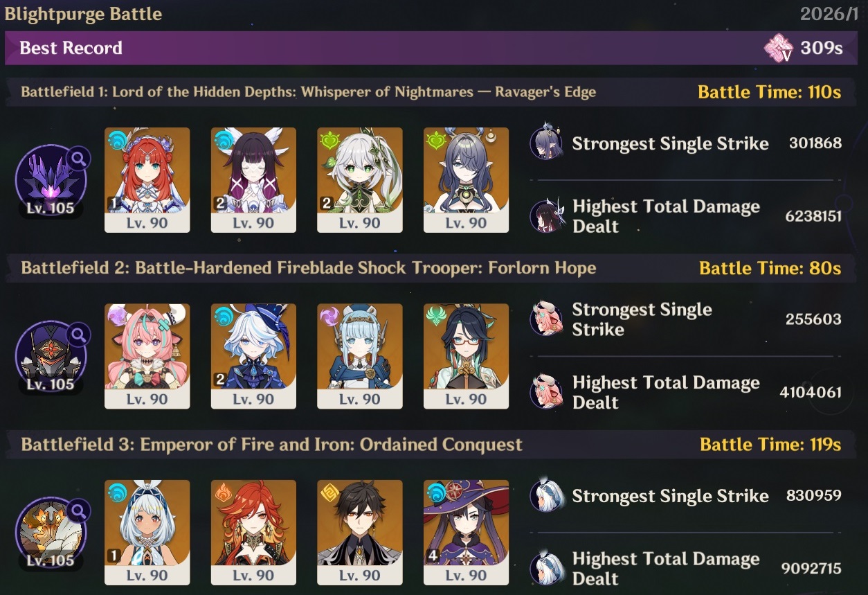This screenshot has width=868, height=595.
Task: Click the pink difficulty badge beside 309s
Action: pos(779,48)
